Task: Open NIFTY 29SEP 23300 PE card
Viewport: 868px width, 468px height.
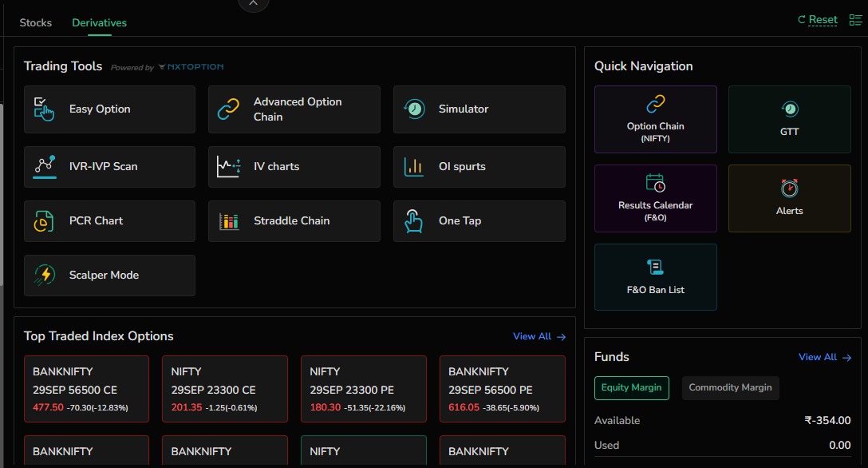Action: click(364, 389)
